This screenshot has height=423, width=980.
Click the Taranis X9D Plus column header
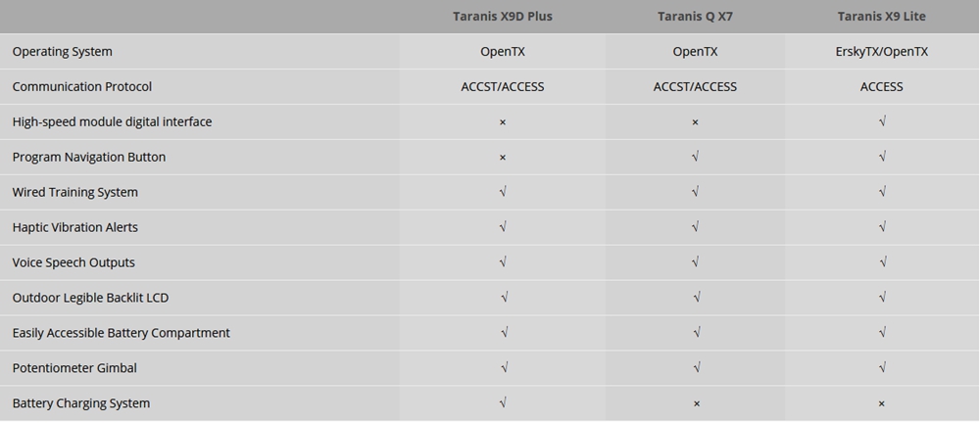click(x=502, y=17)
